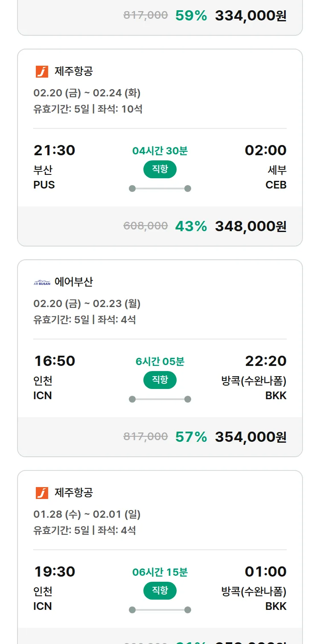
Task: Select the 354,000원 Air Busan Bangkok fare
Action: coord(250,437)
